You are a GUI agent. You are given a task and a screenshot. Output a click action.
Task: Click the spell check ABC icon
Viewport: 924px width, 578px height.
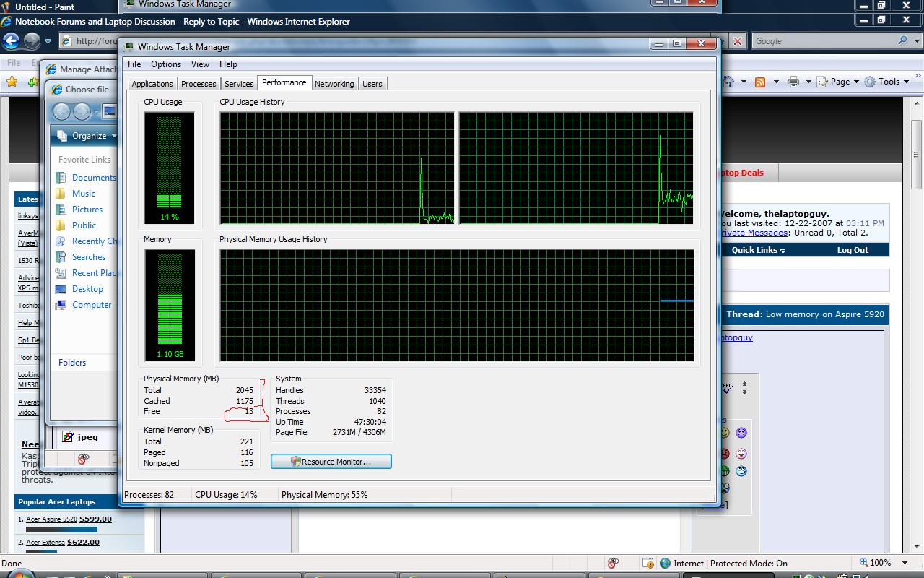click(x=728, y=388)
